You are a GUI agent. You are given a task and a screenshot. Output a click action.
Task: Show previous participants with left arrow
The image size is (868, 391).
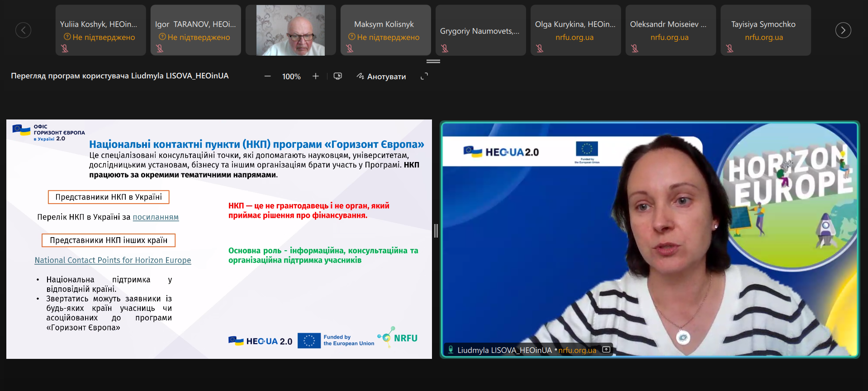click(24, 30)
